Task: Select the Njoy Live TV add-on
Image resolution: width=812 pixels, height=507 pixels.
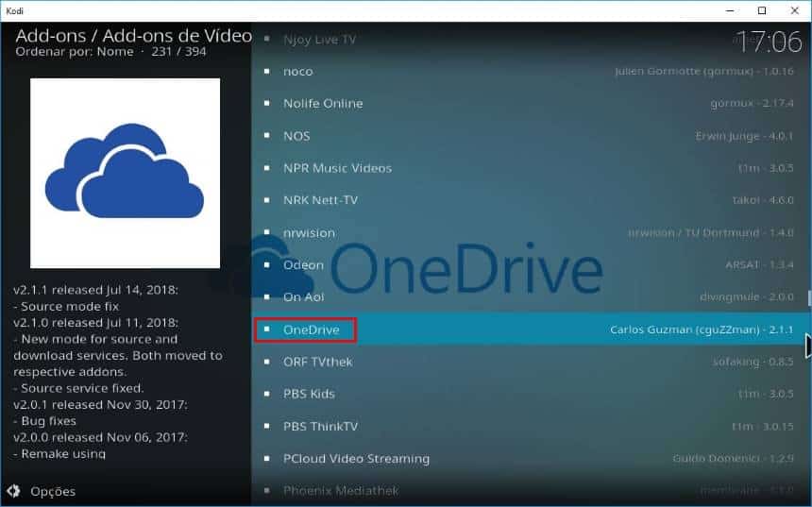Action: click(532, 40)
